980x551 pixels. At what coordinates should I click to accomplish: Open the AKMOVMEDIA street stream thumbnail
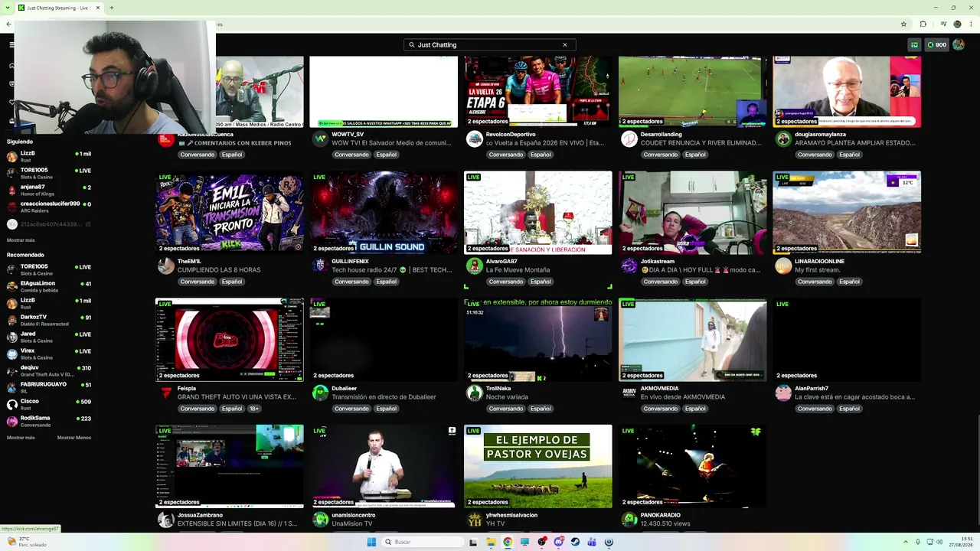(692, 339)
